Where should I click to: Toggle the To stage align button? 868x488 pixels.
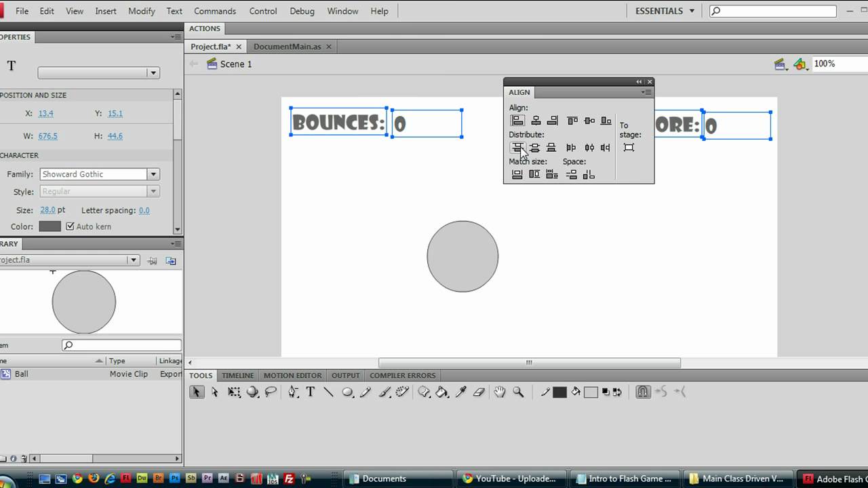point(629,148)
